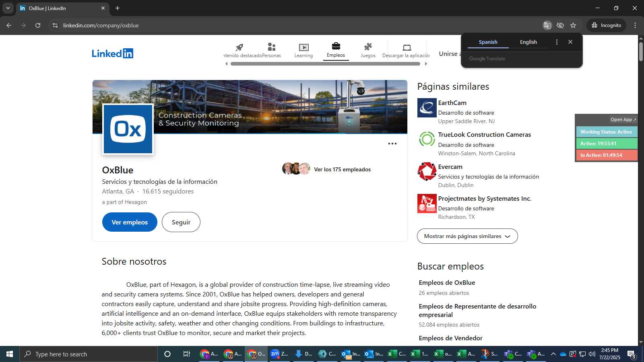Open the Learning nav label
The image size is (644, 362).
coord(303,56)
